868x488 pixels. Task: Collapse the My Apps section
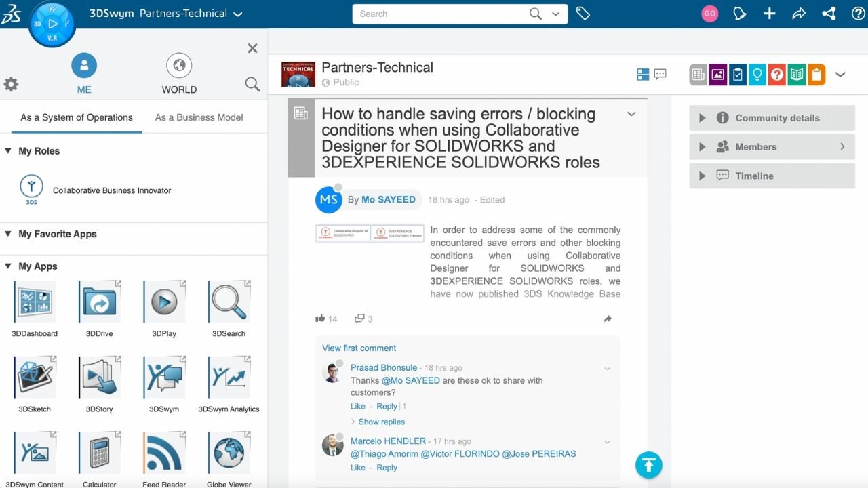(x=8, y=266)
